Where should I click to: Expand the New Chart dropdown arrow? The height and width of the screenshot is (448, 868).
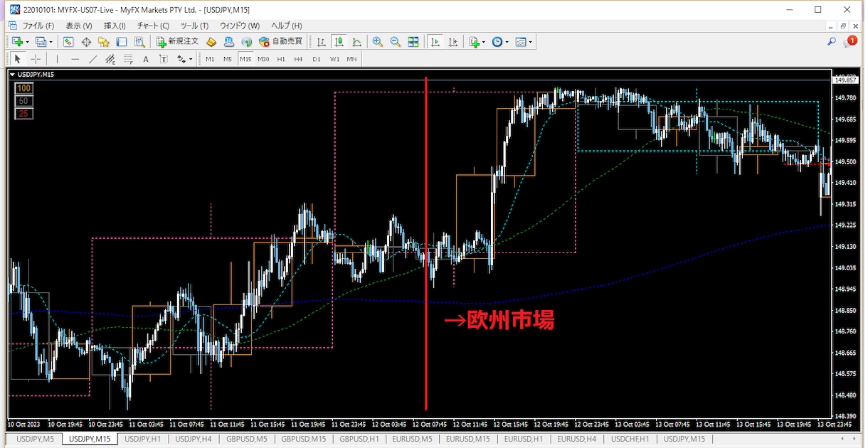[x=27, y=42]
